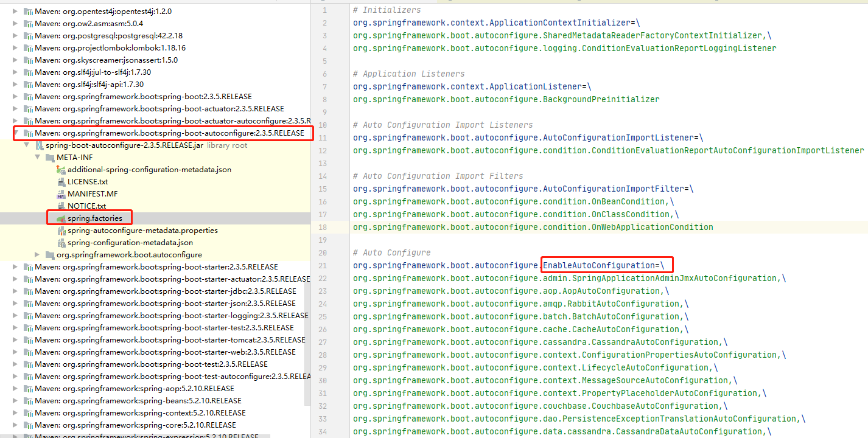The width and height of the screenshot is (868, 438).
Task: Click library icon of postgresql:42.2.18 entry
Action: 28,36
